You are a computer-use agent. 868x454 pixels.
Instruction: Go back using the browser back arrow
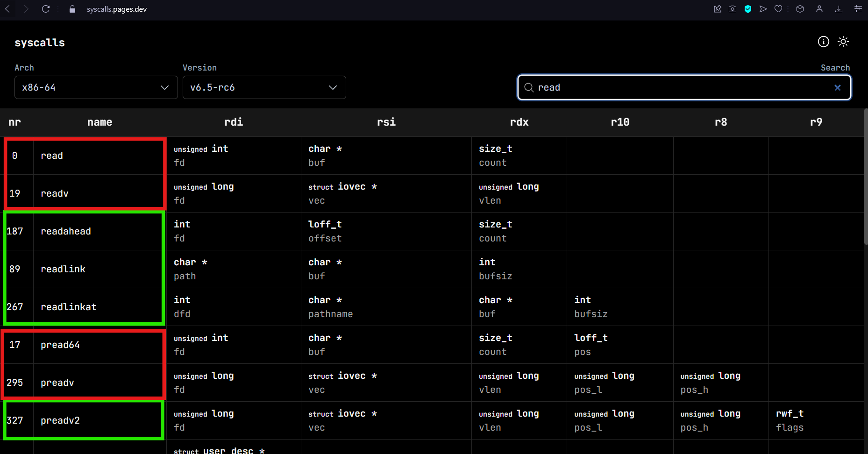point(8,9)
